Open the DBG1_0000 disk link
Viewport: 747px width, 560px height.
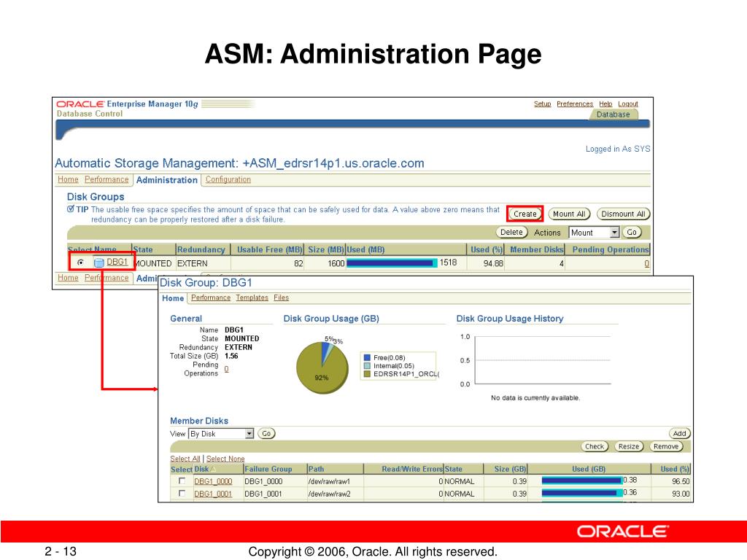point(213,481)
